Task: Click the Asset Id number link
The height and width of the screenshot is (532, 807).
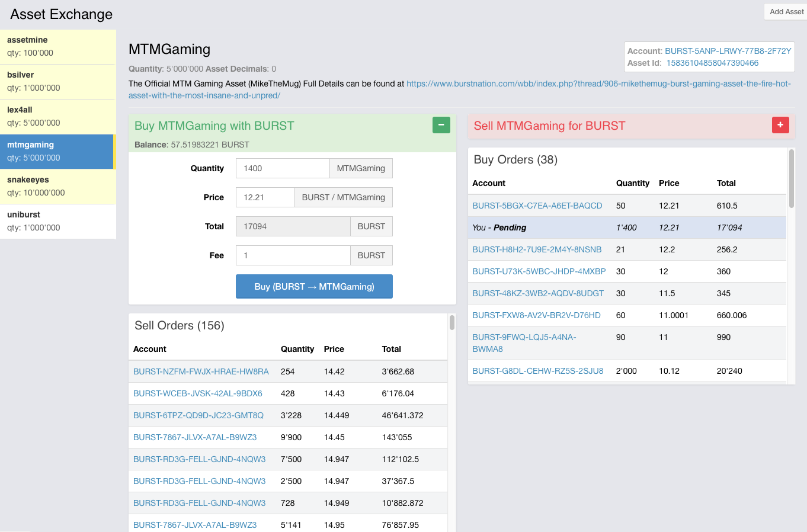Action: [712, 63]
